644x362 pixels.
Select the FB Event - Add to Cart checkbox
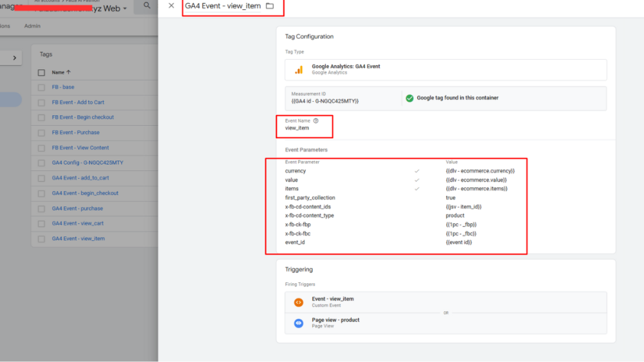(x=42, y=102)
